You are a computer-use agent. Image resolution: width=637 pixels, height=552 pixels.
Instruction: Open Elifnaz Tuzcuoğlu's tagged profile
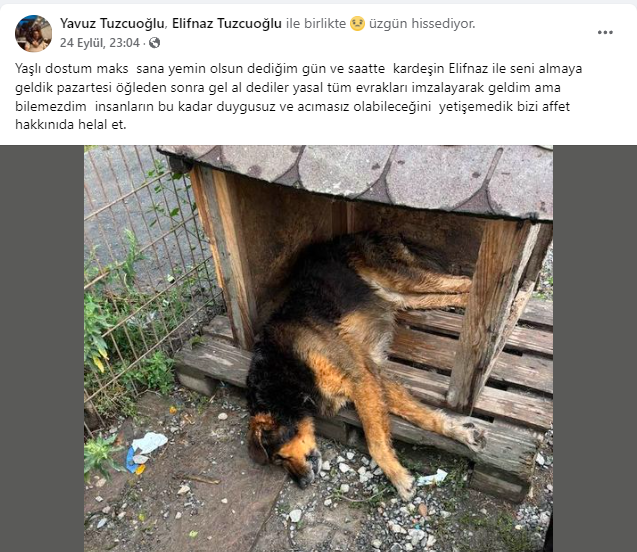(227, 24)
